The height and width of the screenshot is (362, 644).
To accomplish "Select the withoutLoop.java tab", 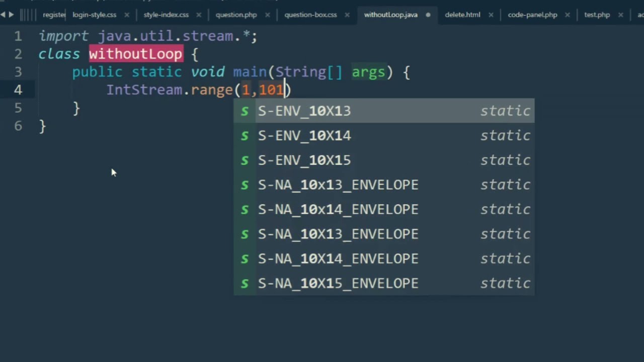I will (x=390, y=15).
